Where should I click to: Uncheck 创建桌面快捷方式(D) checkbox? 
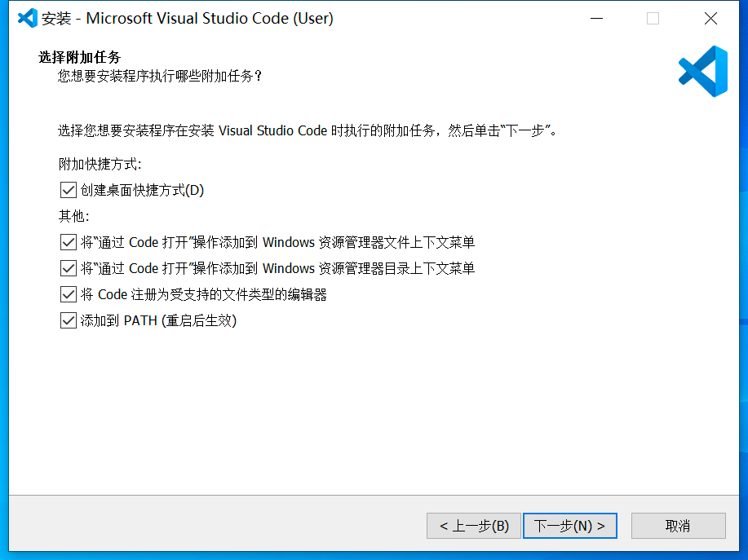[x=69, y=190]
